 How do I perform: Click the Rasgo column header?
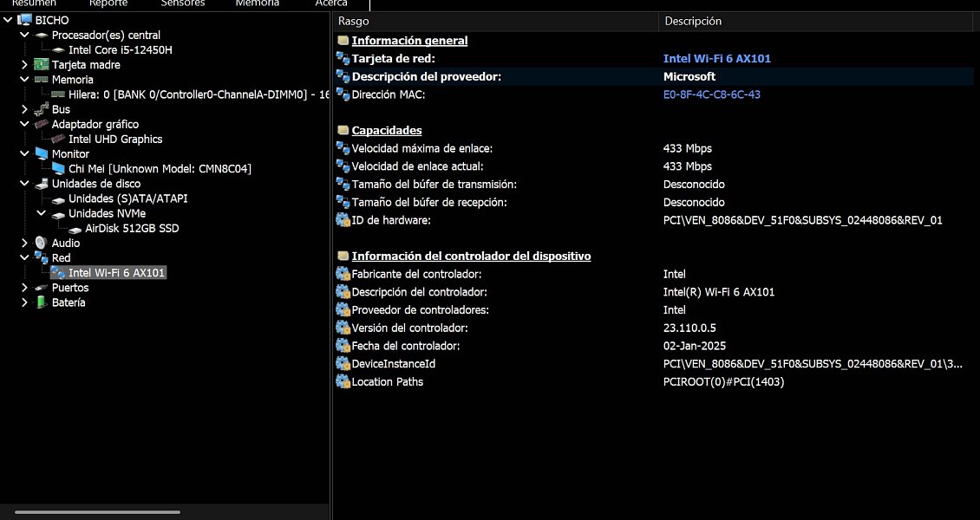click(x=495, y=21)
